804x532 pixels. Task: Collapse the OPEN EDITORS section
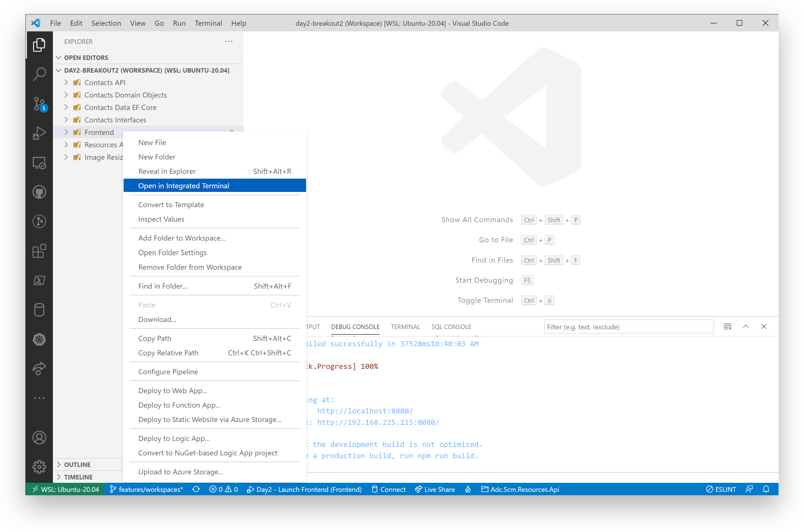pyautogui.click(x=59, y=58)
